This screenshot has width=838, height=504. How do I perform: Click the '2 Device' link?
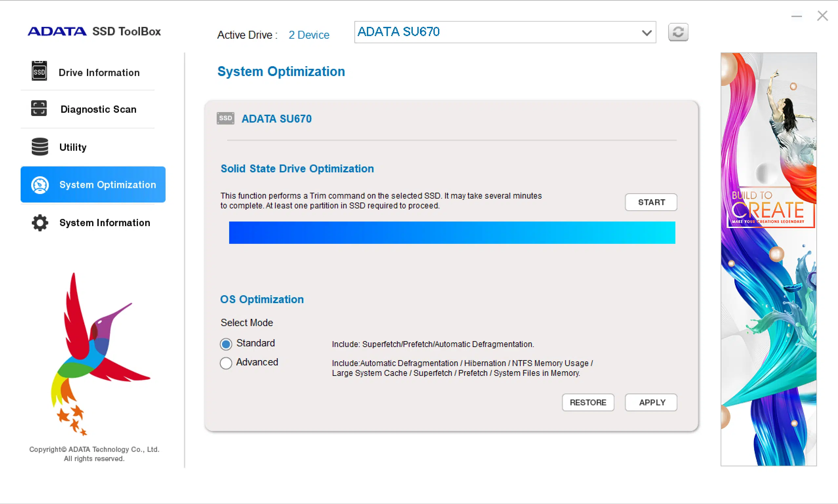[309, 35]
